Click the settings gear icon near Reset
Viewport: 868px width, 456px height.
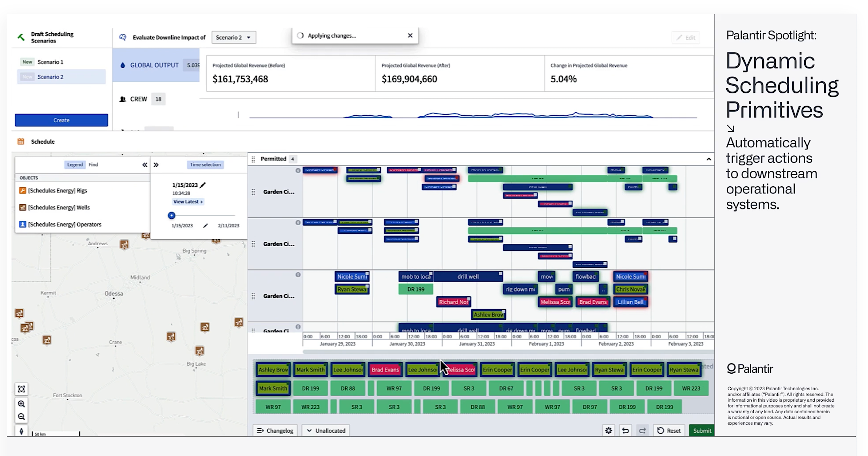608,430
